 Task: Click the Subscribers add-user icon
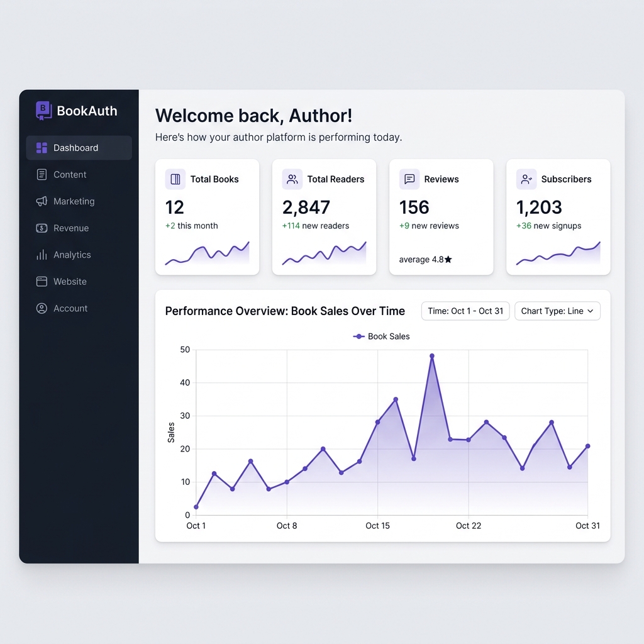[x=526, y=179]
